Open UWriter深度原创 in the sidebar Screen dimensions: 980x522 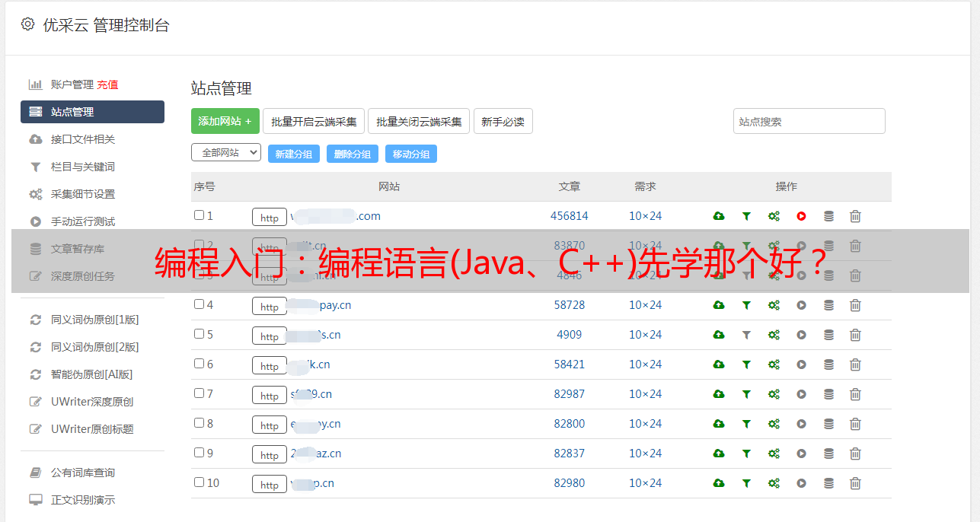92,402
